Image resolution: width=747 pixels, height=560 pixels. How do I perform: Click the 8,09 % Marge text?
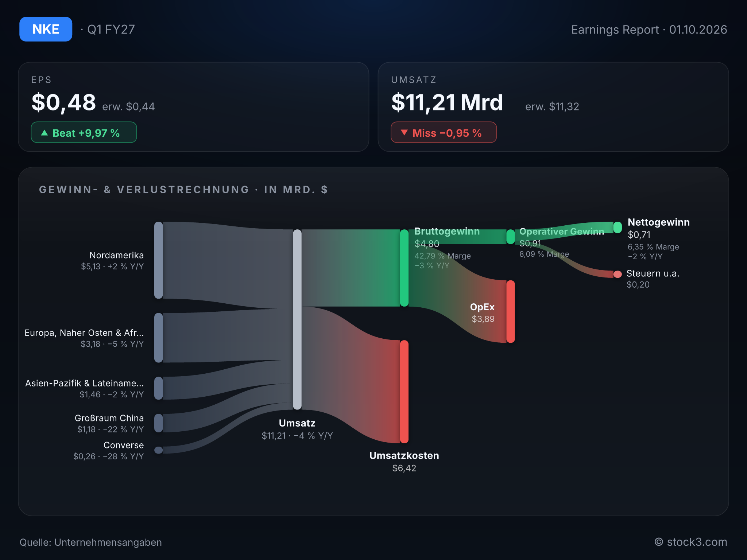click(x=544, y=254)
